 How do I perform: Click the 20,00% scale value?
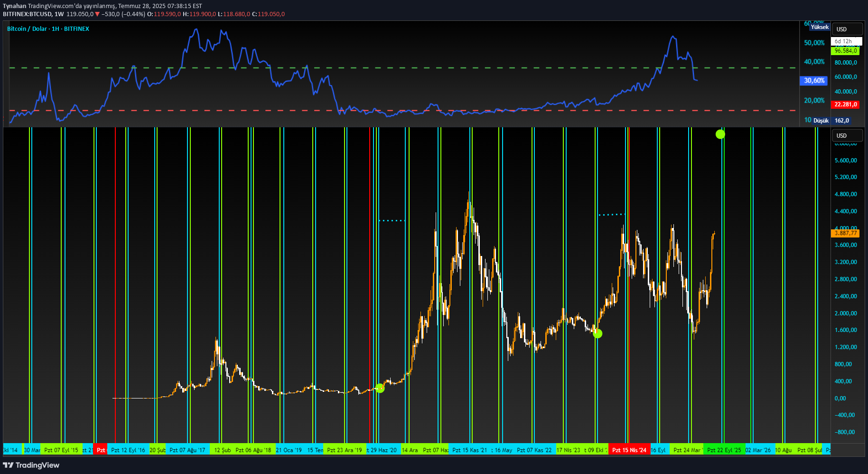pyautogui.click(x=814, y=100)
